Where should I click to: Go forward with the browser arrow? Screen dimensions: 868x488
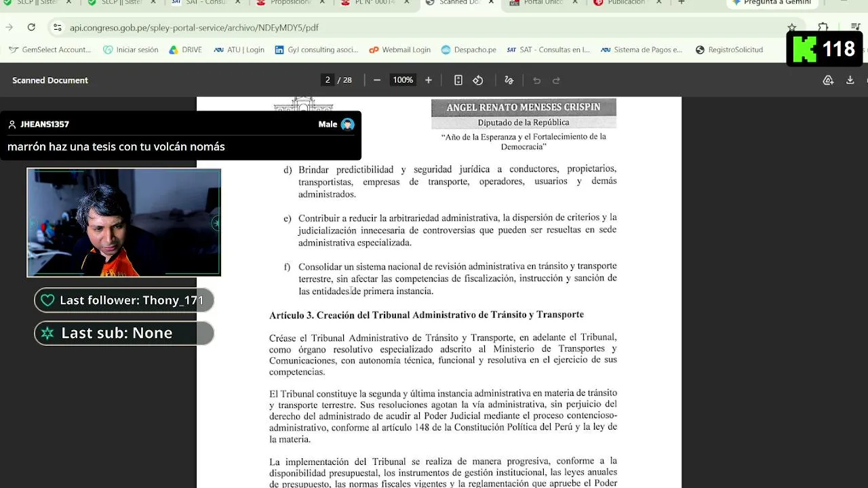click(x=9, y=27)
